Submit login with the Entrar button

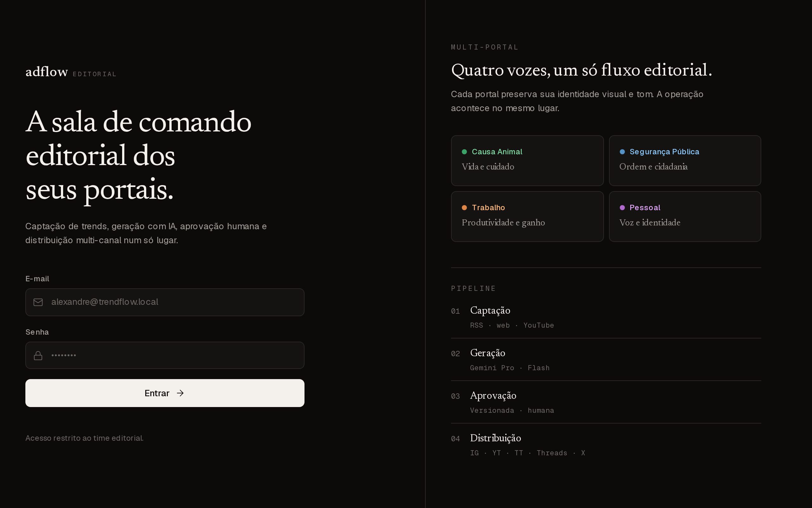click(x=165, y=393)
